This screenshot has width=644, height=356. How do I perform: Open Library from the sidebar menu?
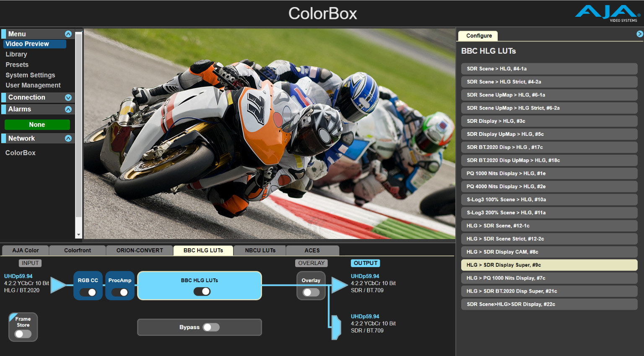tap(16, 54)
